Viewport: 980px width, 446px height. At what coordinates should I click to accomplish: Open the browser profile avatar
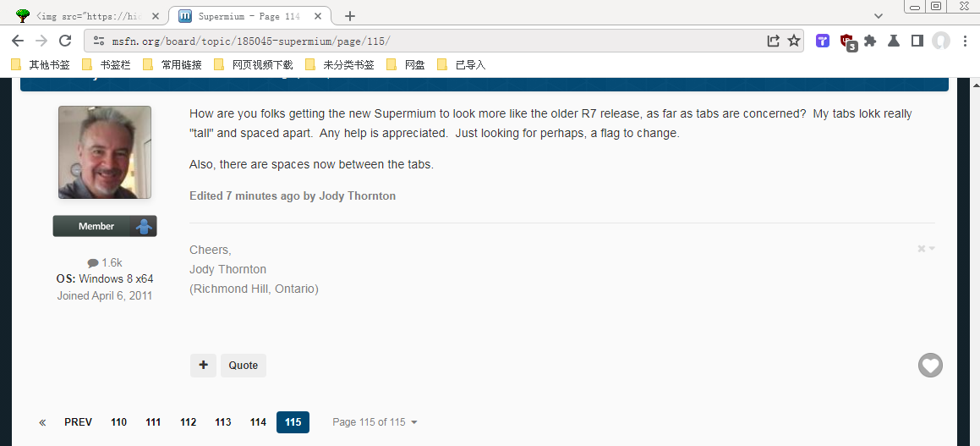click(940, 41)
